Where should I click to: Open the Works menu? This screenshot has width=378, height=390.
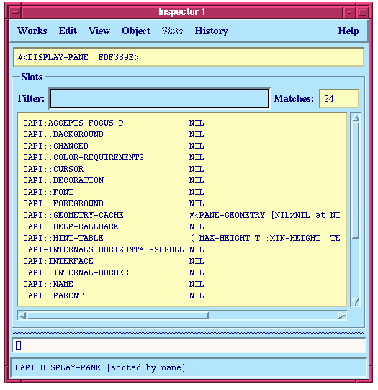(32, 31)
